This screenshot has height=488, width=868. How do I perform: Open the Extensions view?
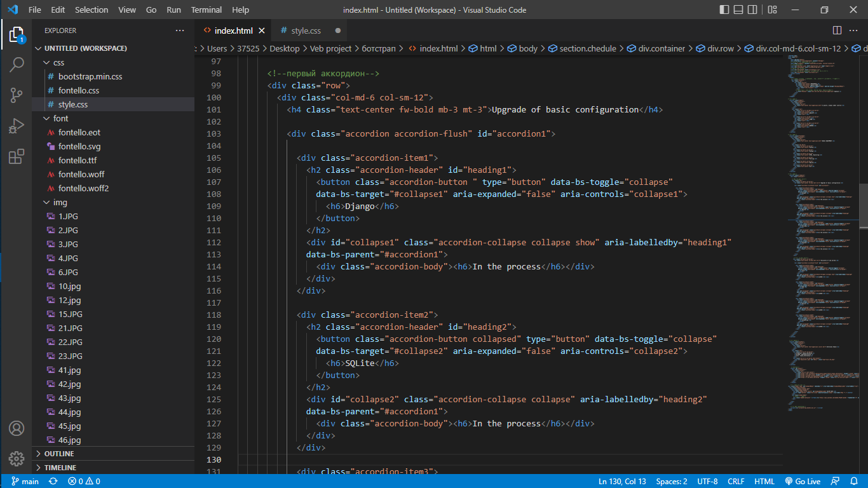(17, 156)
